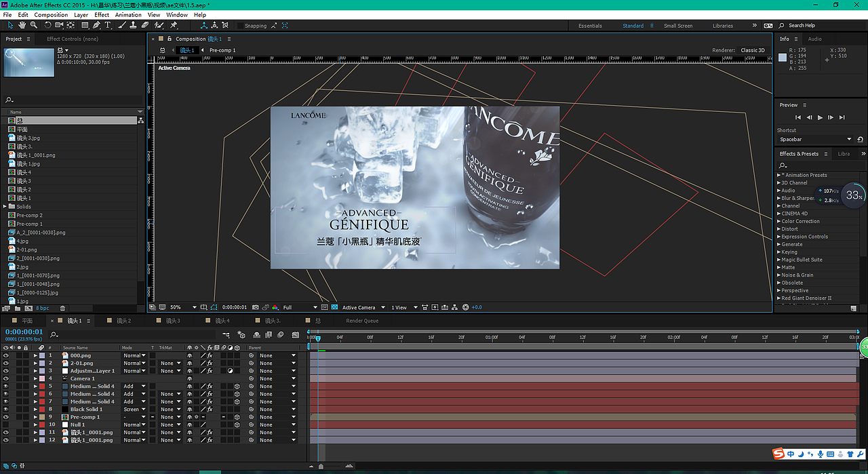The height and width of the screenshot is (474, 868).
Task: Toggle visibility of the Black Solid 1 layer
Action: [x=5, y=409]
